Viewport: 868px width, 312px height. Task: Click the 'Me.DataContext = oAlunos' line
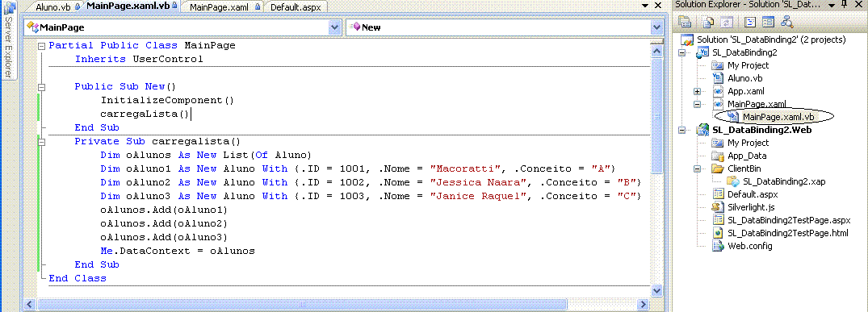point(178,252)
